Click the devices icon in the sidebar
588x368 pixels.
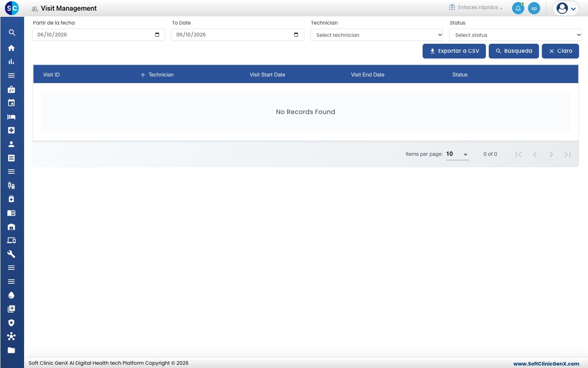pyautogui.click(x=11, y=240)
